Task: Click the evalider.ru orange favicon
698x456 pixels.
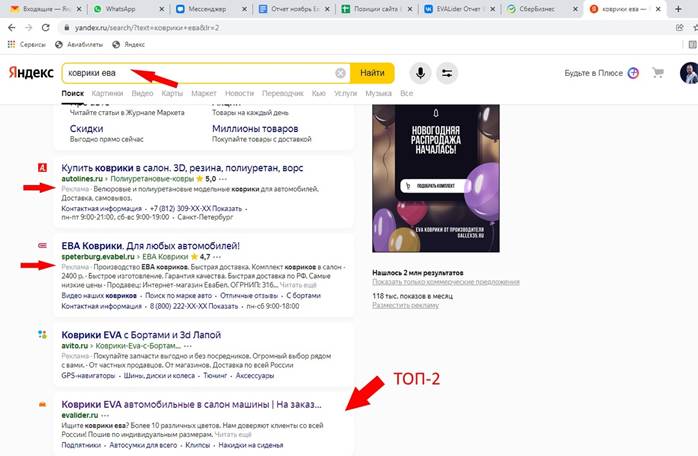Action: click(x=42, y=404)
